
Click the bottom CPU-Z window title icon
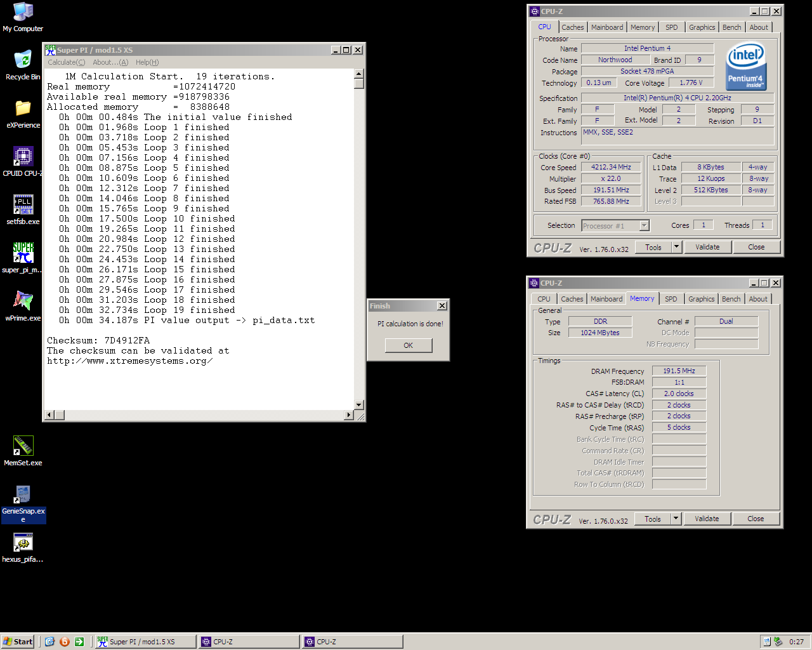coord(534,283)
